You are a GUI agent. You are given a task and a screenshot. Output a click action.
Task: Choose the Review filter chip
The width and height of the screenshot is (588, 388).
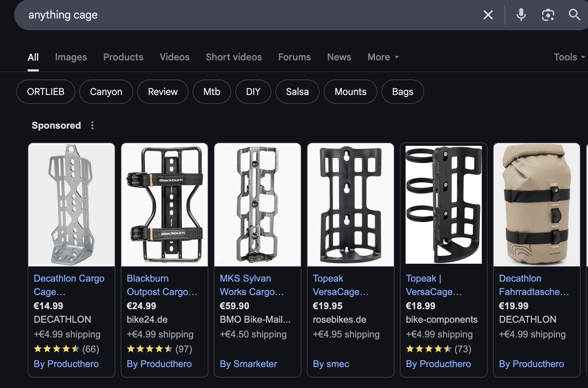point(163,92)
